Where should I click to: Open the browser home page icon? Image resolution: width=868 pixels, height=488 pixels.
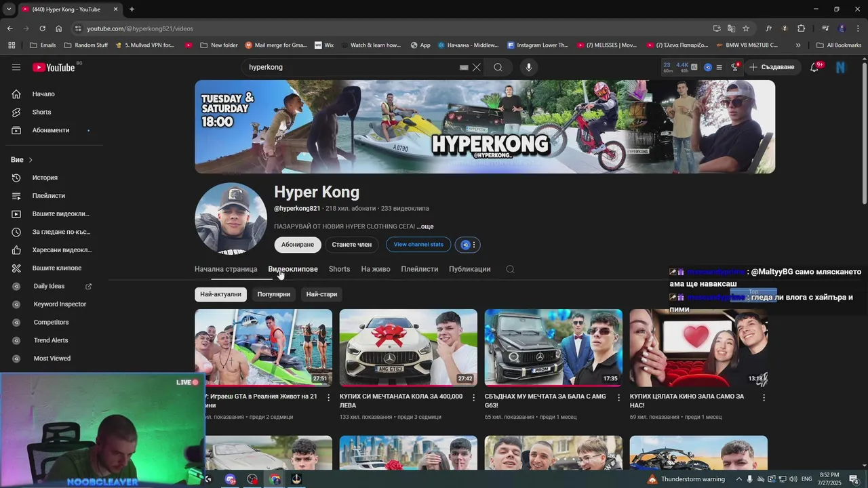(x=59, y=28)
